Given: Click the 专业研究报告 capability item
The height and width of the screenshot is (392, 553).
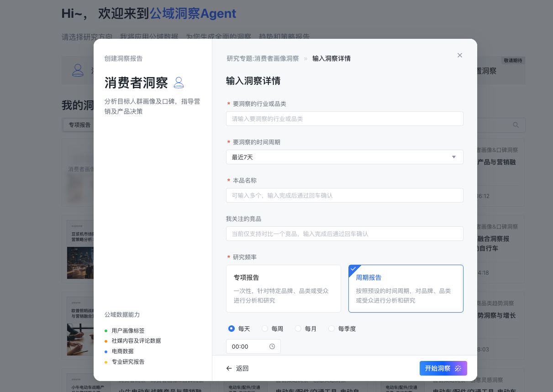Looking at the screenshot, I should tap(128, 362).
